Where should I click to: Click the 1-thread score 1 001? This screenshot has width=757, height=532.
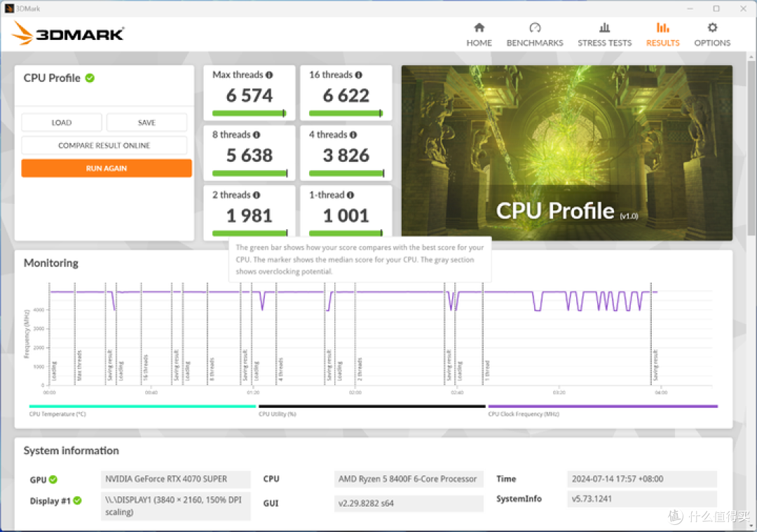pyautogui.click(x=346, y=215)
